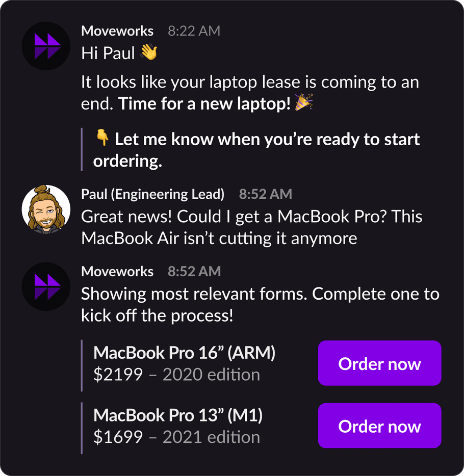
Task: Click the $2199 price text
Action: point(118,374)
